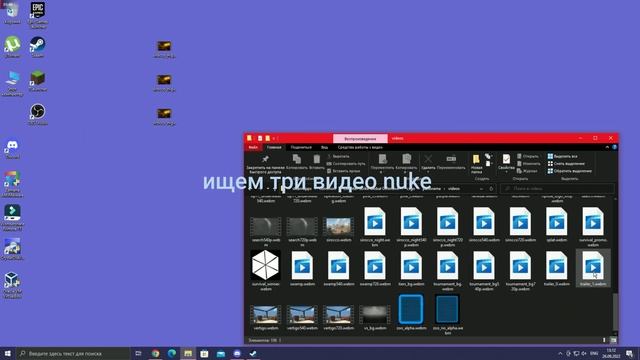Select the This PC desktop icon
This screenshot has height=360, width=640.
[12, 83]
